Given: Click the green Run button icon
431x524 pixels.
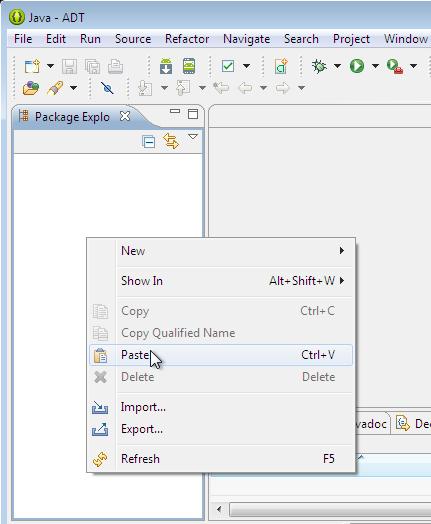Looking at the screenshot, I should (x=356, y=66).
